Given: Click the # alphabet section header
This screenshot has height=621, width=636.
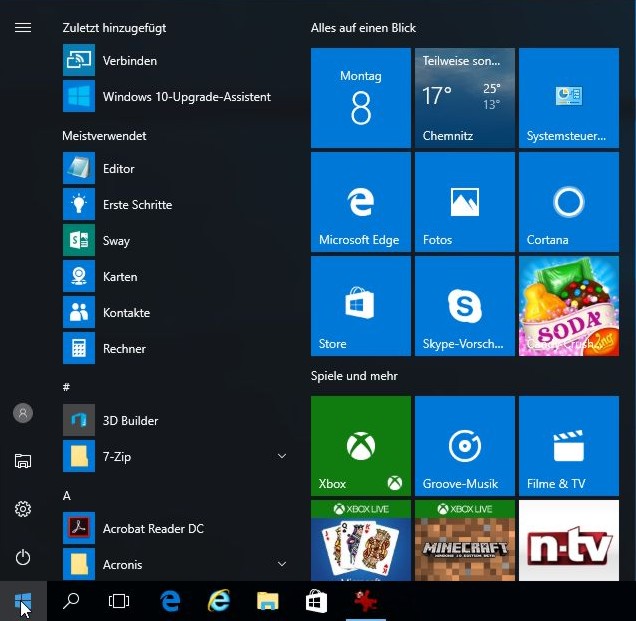Looking at the screenshot, I should point(67,387).
